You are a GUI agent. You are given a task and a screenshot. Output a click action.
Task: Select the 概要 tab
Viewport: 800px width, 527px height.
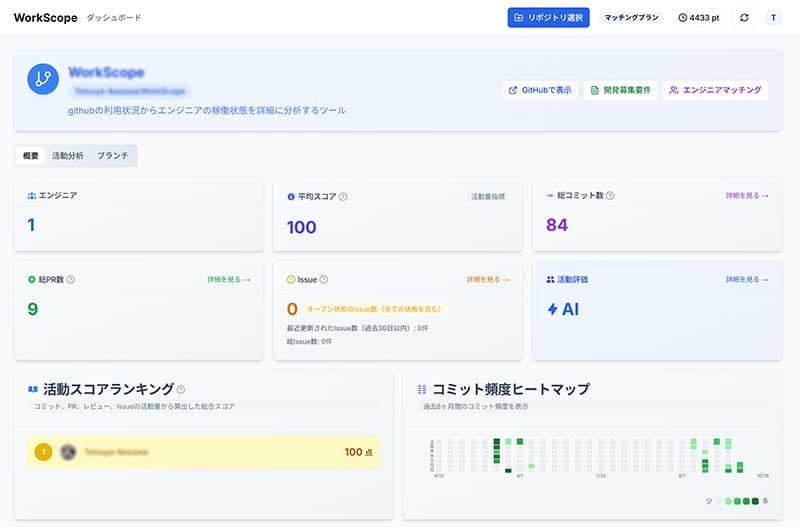[x=31, y=156]
